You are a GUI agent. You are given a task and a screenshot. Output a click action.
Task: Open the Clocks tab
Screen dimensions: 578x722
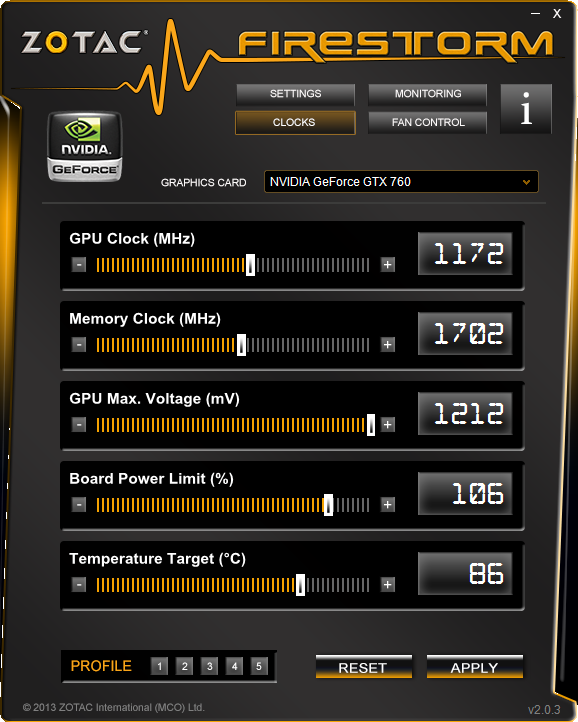[295, 122]
